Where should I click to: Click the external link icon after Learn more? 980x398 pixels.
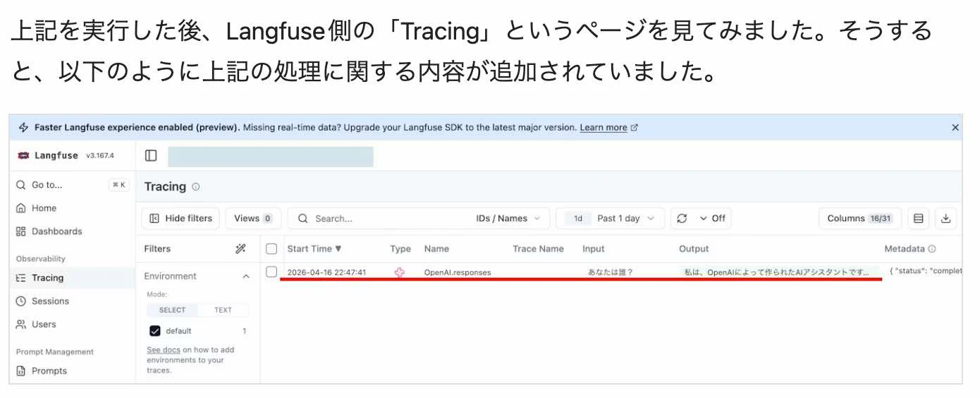[x=634, y=128]
